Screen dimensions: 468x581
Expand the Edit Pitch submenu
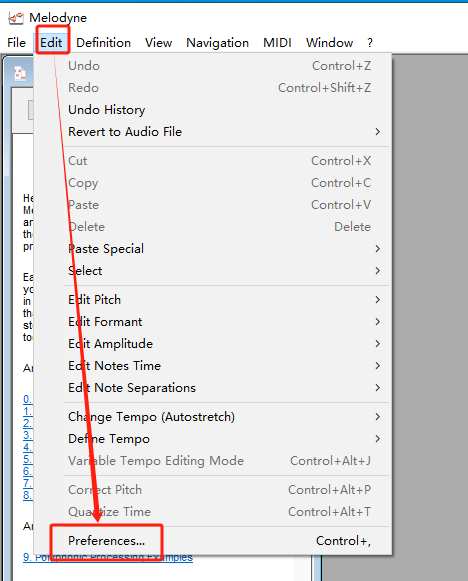tap(226, 300)
